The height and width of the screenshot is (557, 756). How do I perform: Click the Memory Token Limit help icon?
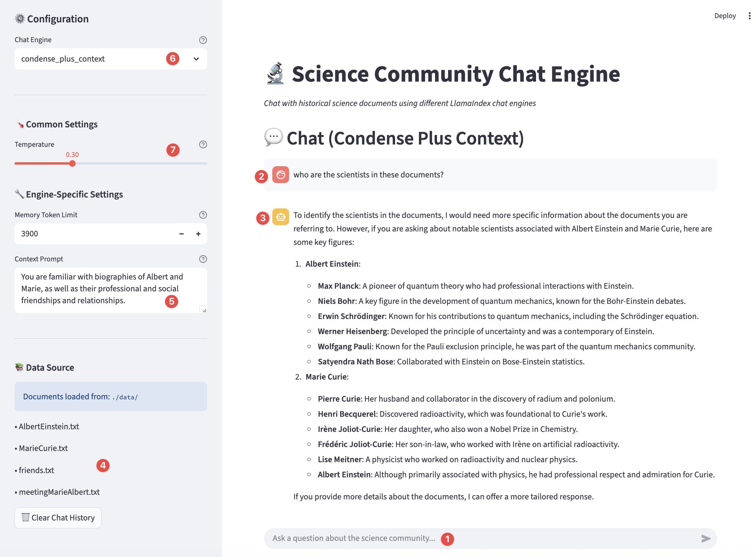[x=202, y=215]
